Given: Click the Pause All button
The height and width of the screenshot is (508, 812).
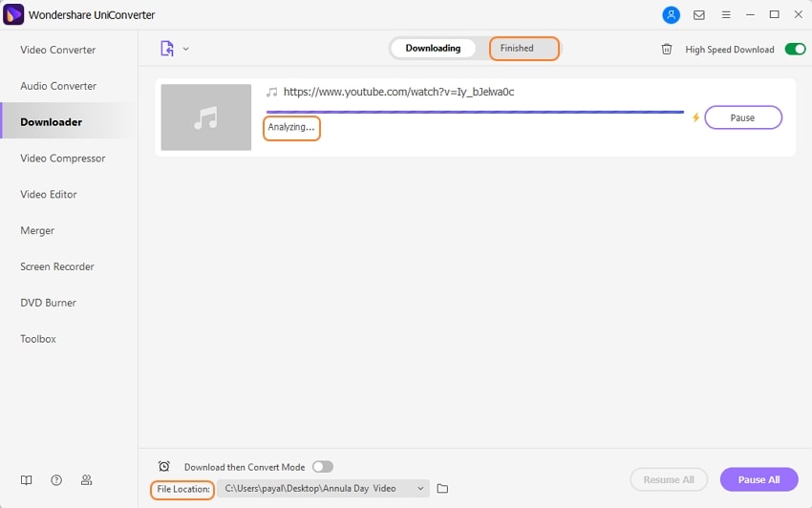Looking at the screenshot, I should tap(759, 479).
